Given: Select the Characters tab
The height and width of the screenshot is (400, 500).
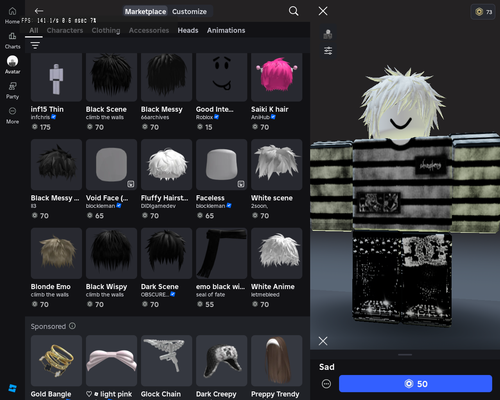Looking at the screenshot, I should (65, 30).
